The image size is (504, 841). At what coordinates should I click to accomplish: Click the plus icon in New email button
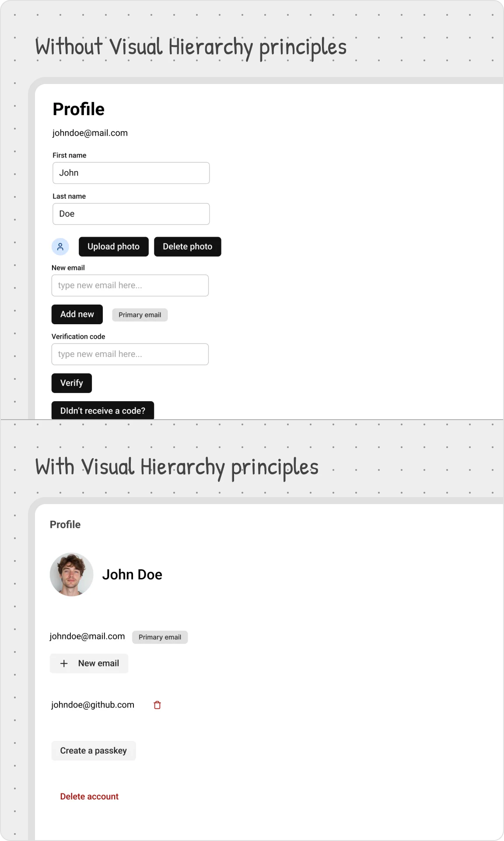pos(64,663)
